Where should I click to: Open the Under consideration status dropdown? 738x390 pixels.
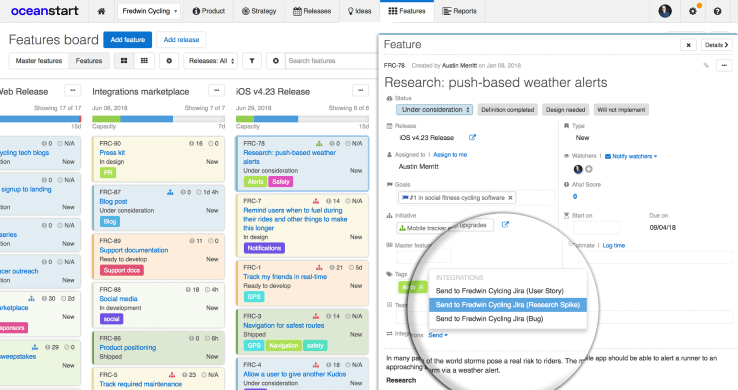coord(434,110)
